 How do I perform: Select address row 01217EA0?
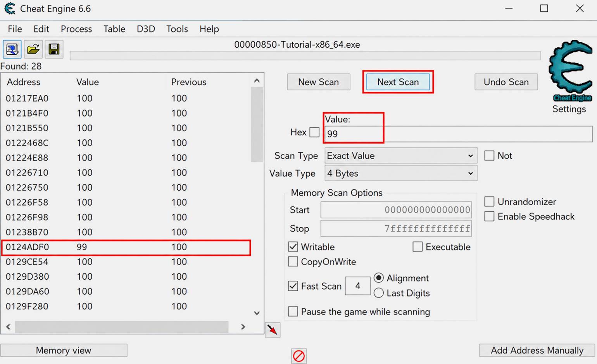(126, 98)
